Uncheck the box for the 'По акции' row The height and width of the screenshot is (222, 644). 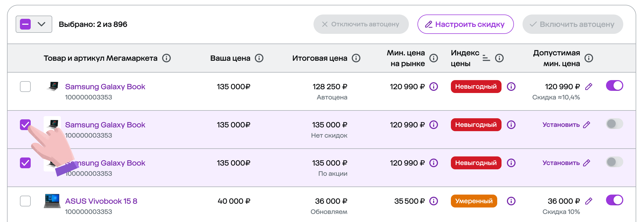point(25,163)
